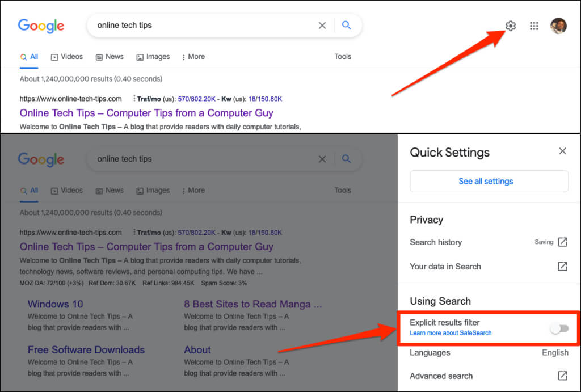Switch to the top Images tab
Image resolution: width=581 pixels, height=392 pixels.
click(153, 57)
